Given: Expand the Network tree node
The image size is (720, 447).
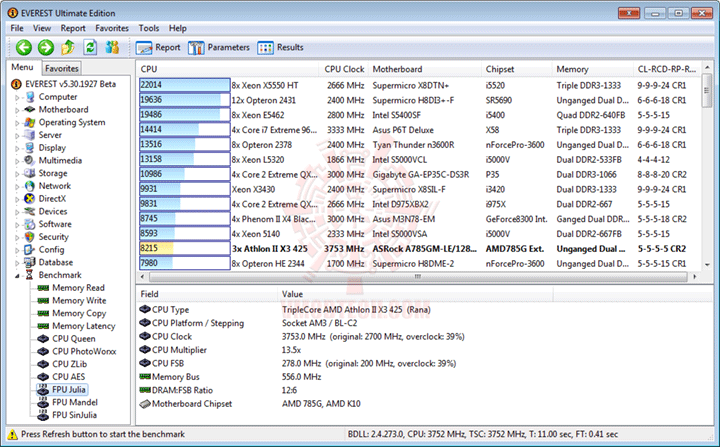Looking at the screenshot, I should point(17,187).
